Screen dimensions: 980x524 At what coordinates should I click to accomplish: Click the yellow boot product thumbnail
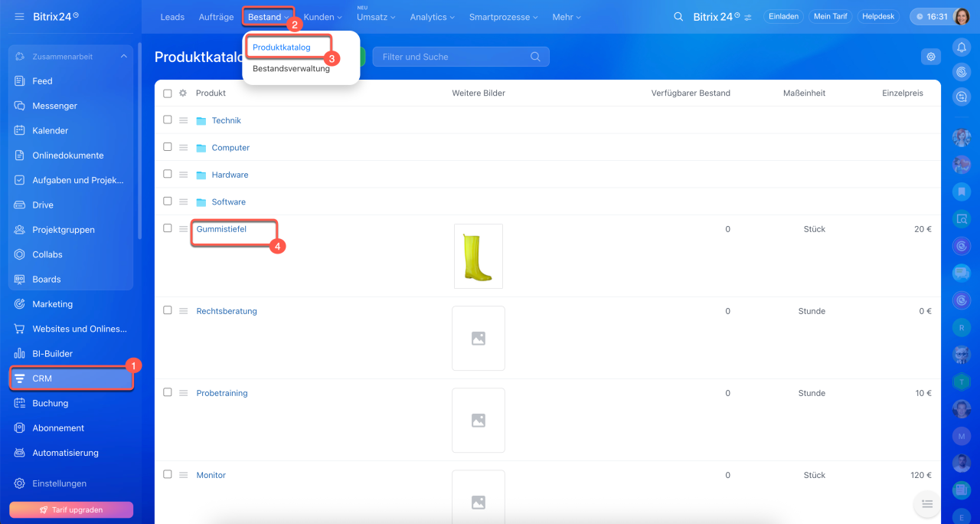tap(479, 256)
